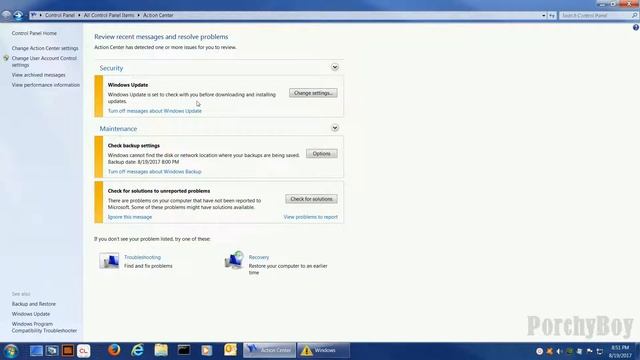Open the CL quick-launch icon
The width and height of the screenshot is (640, 360).
click(84, 351)
